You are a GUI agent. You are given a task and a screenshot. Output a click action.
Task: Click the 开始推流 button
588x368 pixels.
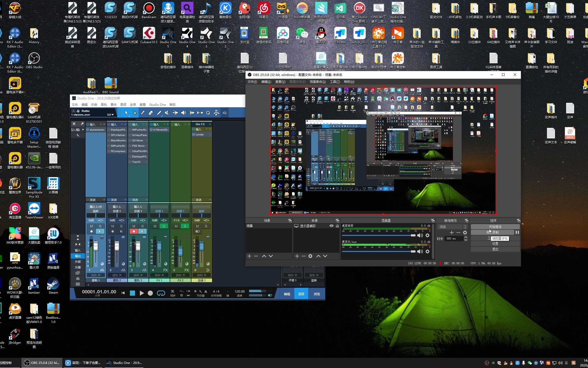[x=495, y=227]
